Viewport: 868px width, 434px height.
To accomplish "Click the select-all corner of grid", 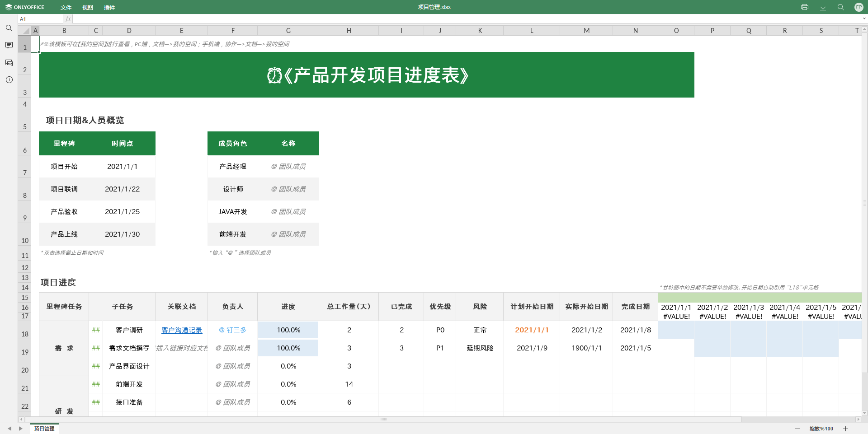I will coord(24,31).
